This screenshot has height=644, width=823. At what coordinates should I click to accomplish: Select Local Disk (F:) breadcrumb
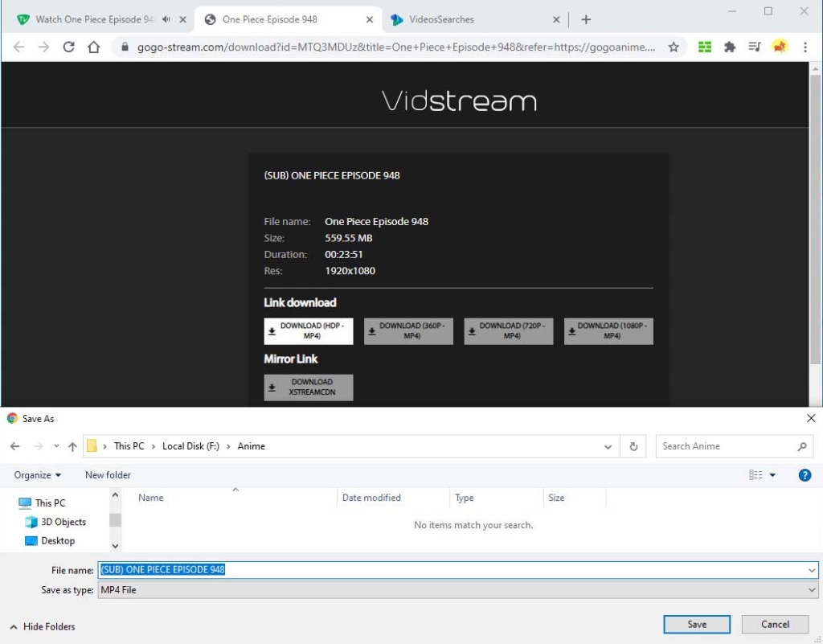pos(190,445)
